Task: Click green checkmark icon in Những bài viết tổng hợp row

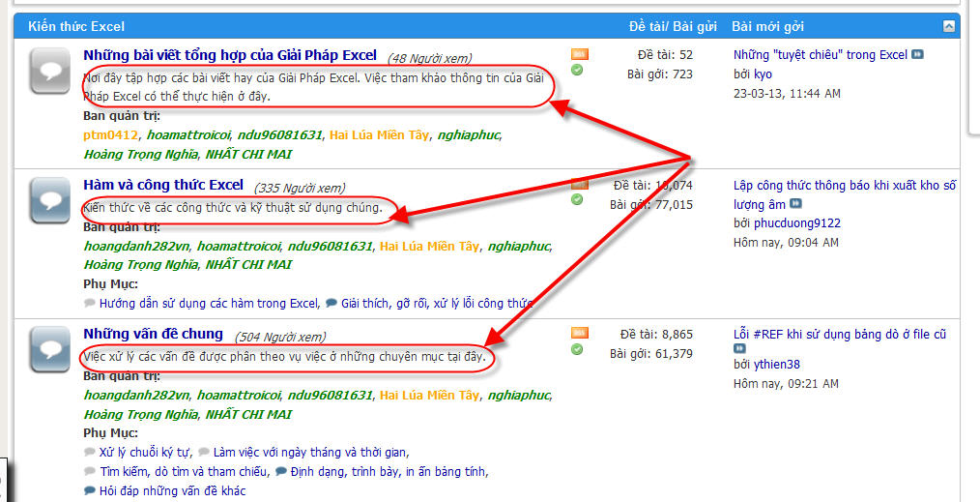Action: click(577, 70)
